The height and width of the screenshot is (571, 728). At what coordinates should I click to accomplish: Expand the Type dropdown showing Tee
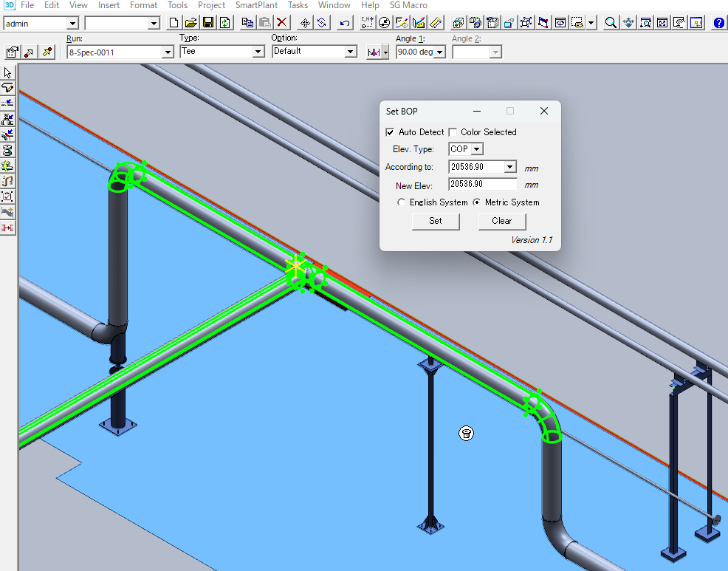click(258, 52)
